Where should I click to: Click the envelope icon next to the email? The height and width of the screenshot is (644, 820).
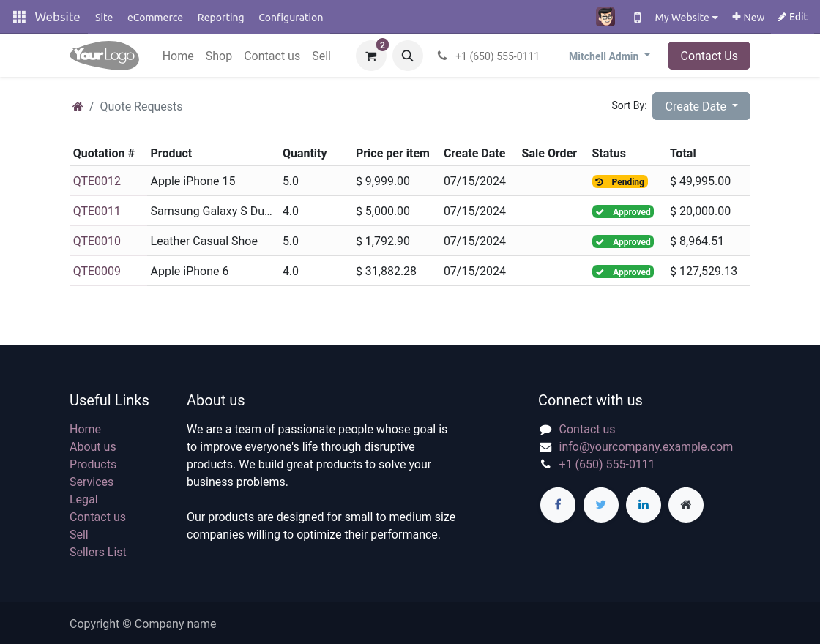coord(545,446)
